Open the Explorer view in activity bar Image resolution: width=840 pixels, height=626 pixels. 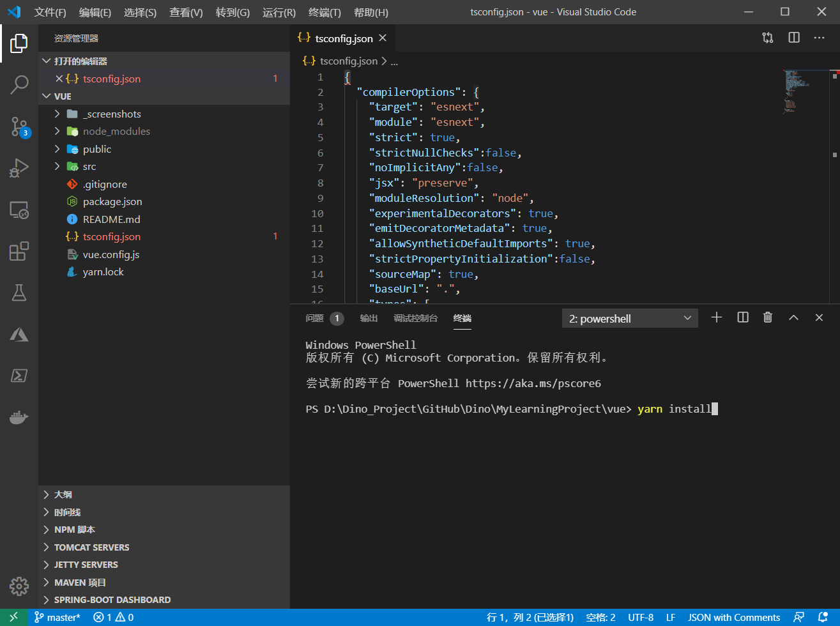(x=19, y=43)
